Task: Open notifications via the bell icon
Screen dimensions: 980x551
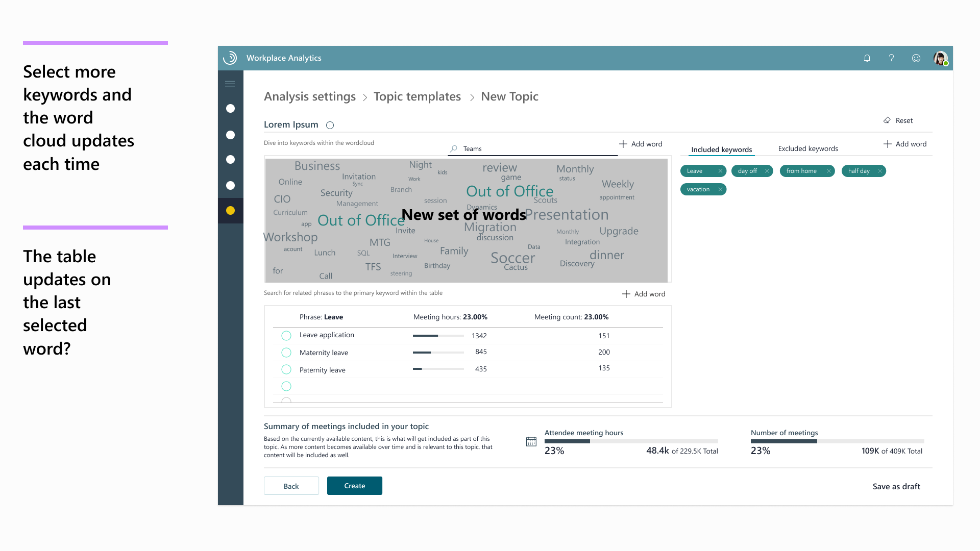Action: pos(867,58)
